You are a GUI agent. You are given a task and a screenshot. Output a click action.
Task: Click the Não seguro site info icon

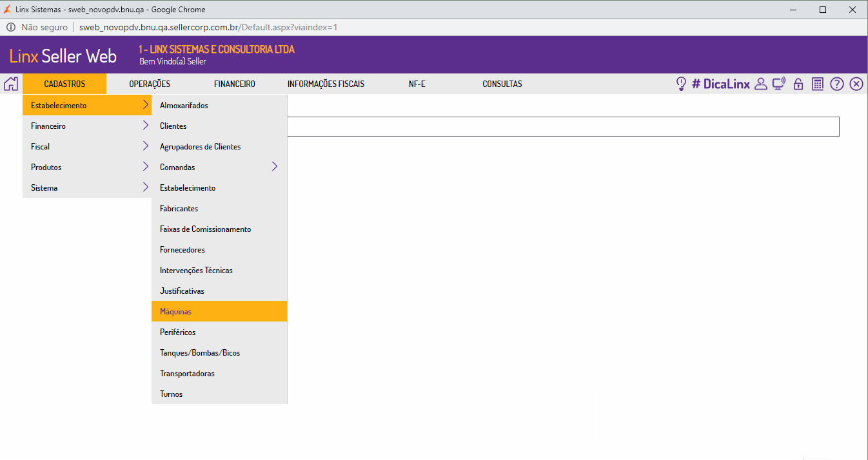tap(11, 28)
